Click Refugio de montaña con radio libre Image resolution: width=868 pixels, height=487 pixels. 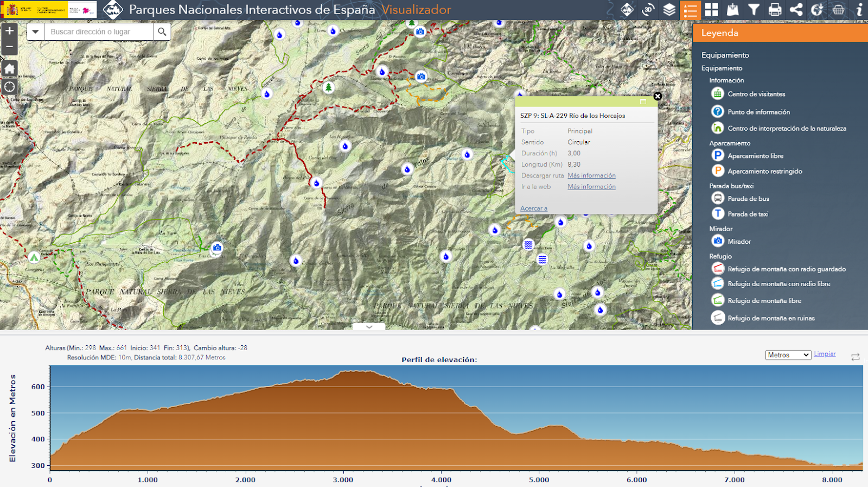pos(779,284)
